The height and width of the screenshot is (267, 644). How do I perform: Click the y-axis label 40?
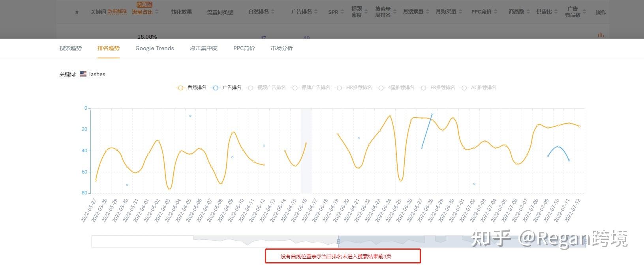coord(84,151)
